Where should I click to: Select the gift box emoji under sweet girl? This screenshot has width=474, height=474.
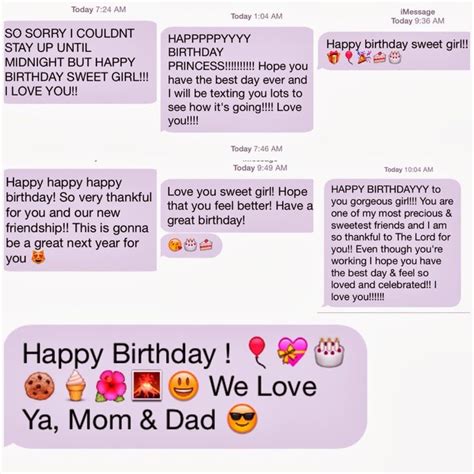[x=333, y=57]
